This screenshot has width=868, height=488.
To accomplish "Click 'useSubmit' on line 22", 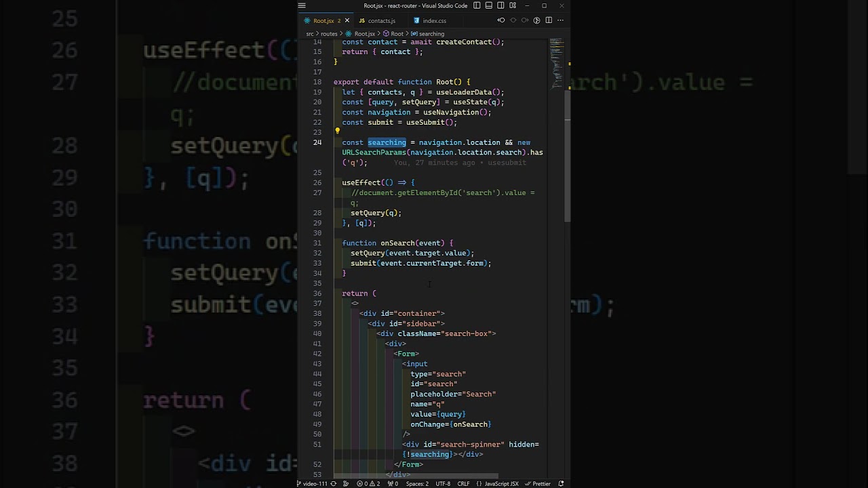I will [x=425, y=123].
